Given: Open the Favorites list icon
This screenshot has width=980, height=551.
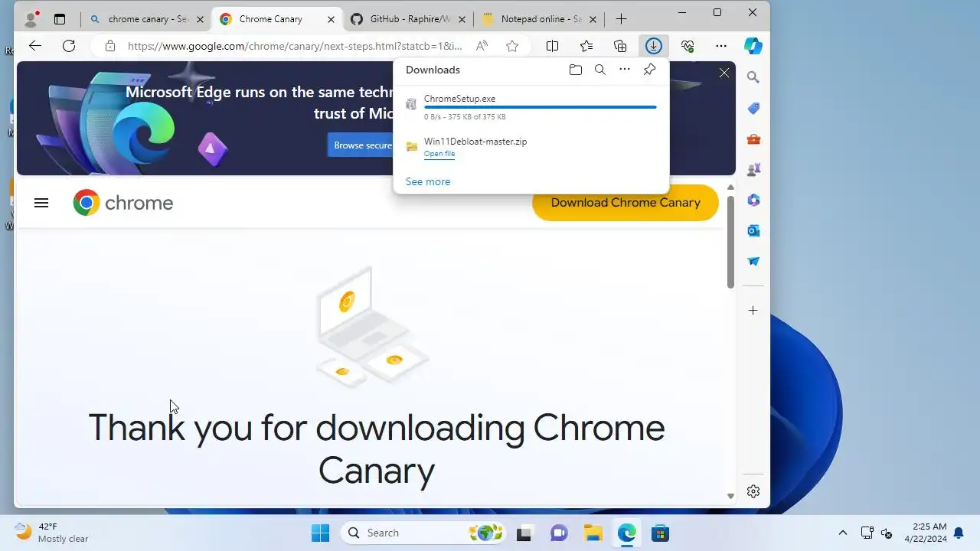Looking at the screenshot, I should pos(586,46).
